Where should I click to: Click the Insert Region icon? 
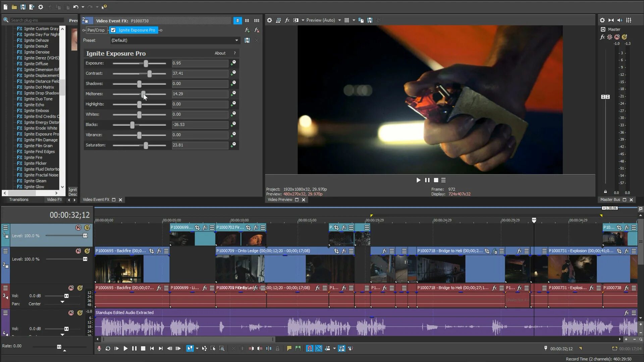pos(298,349)
